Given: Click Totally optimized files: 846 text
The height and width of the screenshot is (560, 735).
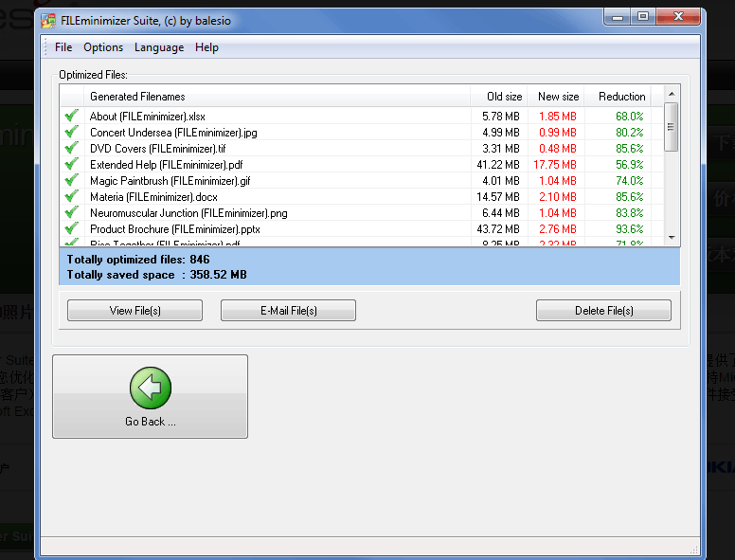Looking at the screenshot, I should click(138, 260).
